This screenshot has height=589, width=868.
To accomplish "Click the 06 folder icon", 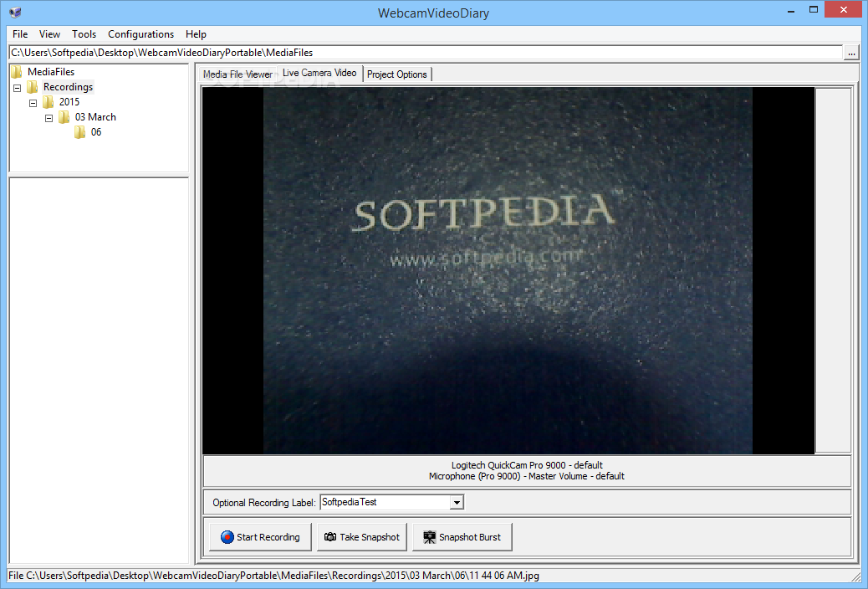I will pos(80,132).
